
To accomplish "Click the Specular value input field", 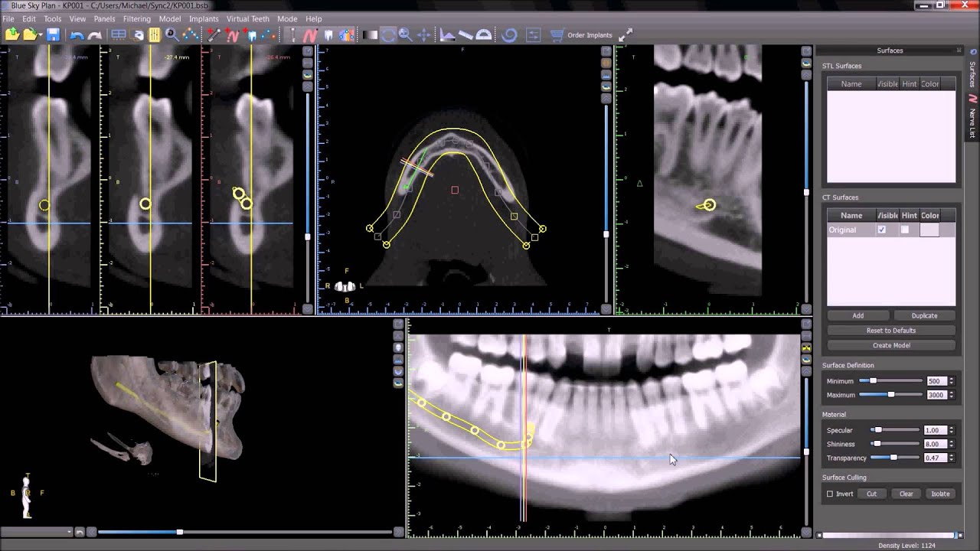I will coord(936,430).
